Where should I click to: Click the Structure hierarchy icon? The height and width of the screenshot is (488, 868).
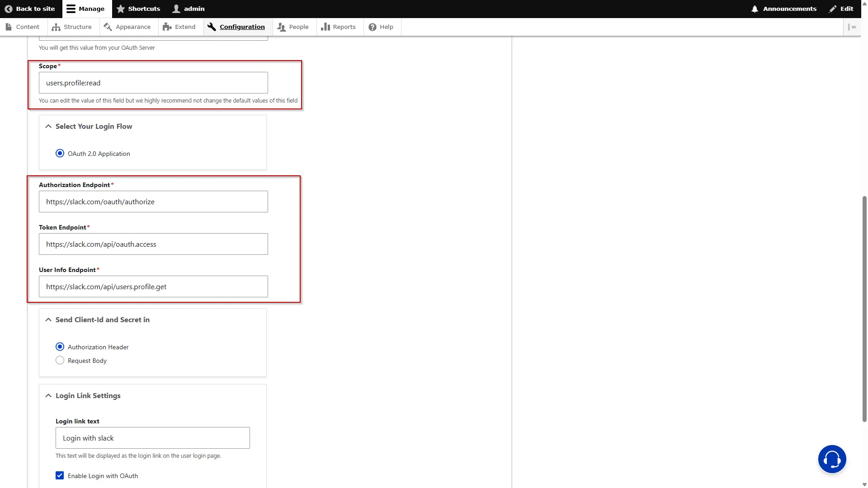tap(56, 27)
